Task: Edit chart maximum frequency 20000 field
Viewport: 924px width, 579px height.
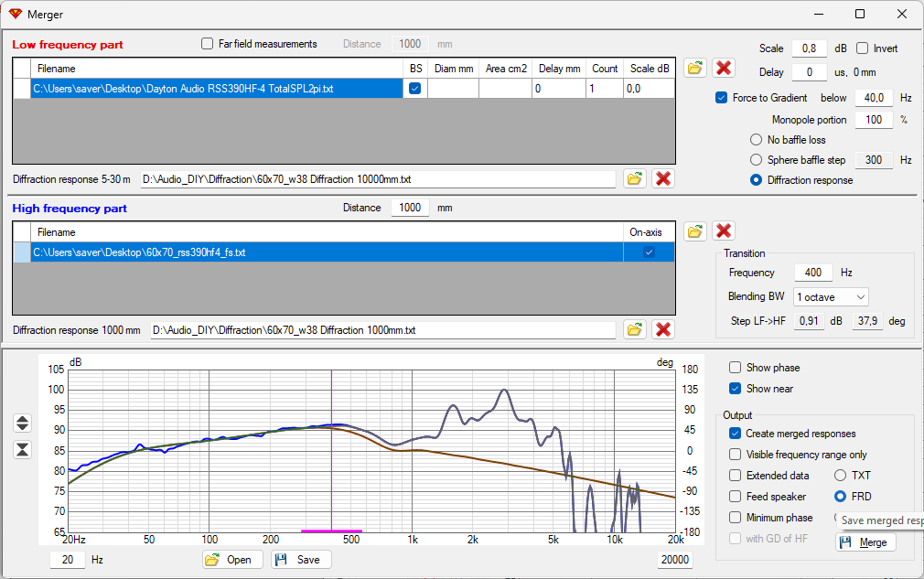Action: pyautogui.click(x=675, y=560)
